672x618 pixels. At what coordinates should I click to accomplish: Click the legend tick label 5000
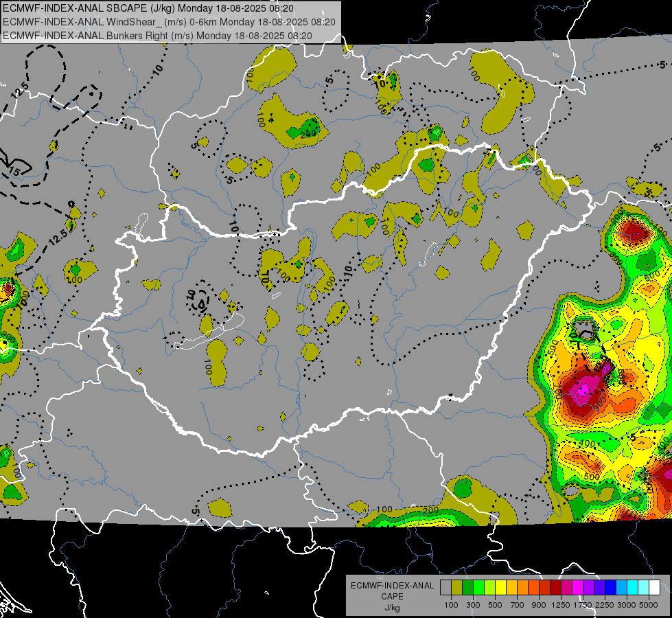pos(649,605)
